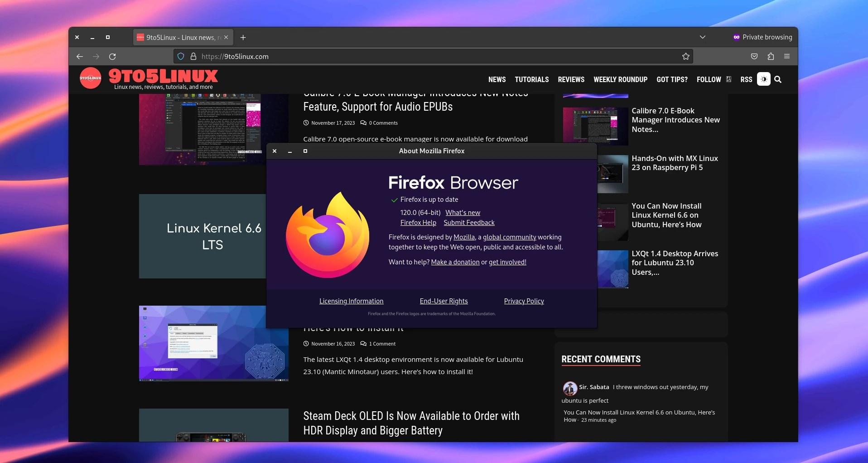Close the About Mozilla Firefox dialog

pyautogui.click(x=275, y=151)
